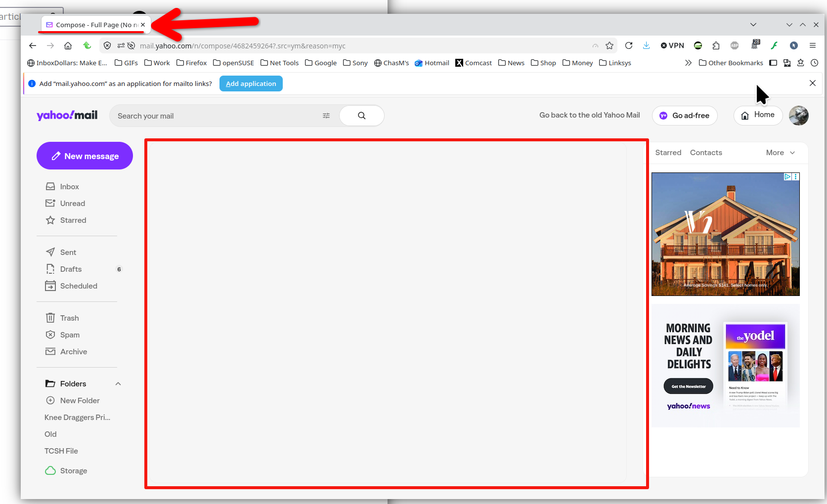Image resolution: width=827 pixels, height=504 pixels.
Task: Open the Yahoo account profile avatar
Action: pos(799,116)
